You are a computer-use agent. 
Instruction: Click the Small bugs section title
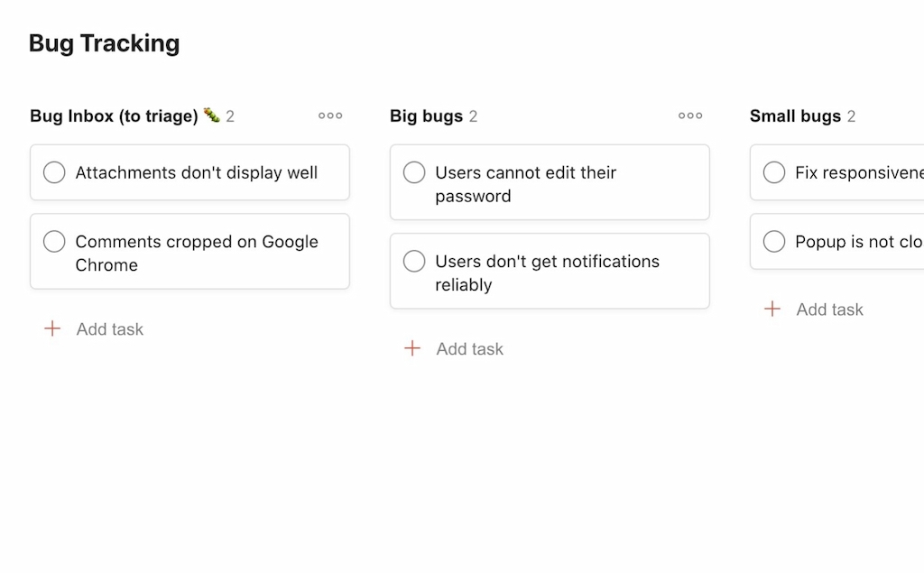tap(799, 116)
